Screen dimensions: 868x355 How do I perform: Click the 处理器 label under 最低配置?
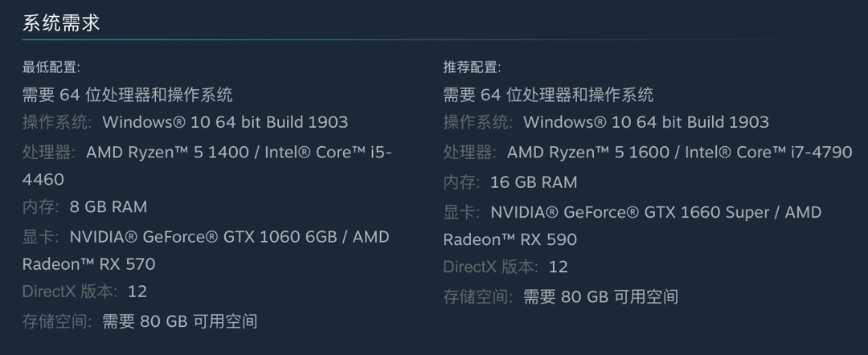[49, 151]
